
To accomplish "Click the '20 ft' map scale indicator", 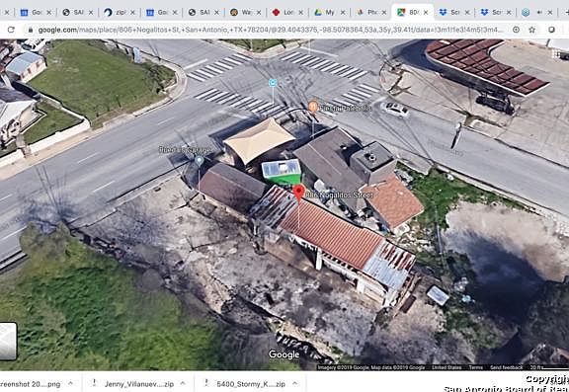I will (x=548, y=367).
